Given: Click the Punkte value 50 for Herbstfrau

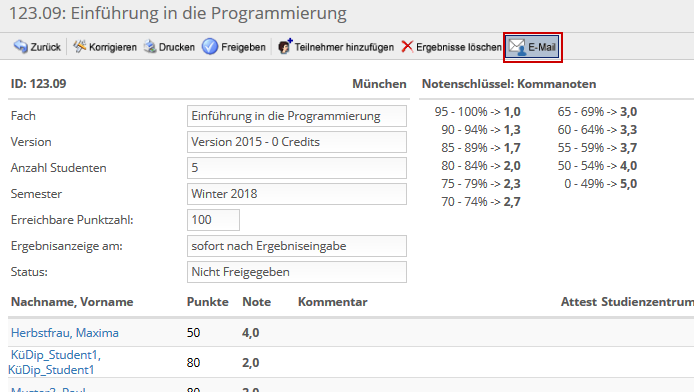Looking at the screenshot, I should (x=193, y=333).
